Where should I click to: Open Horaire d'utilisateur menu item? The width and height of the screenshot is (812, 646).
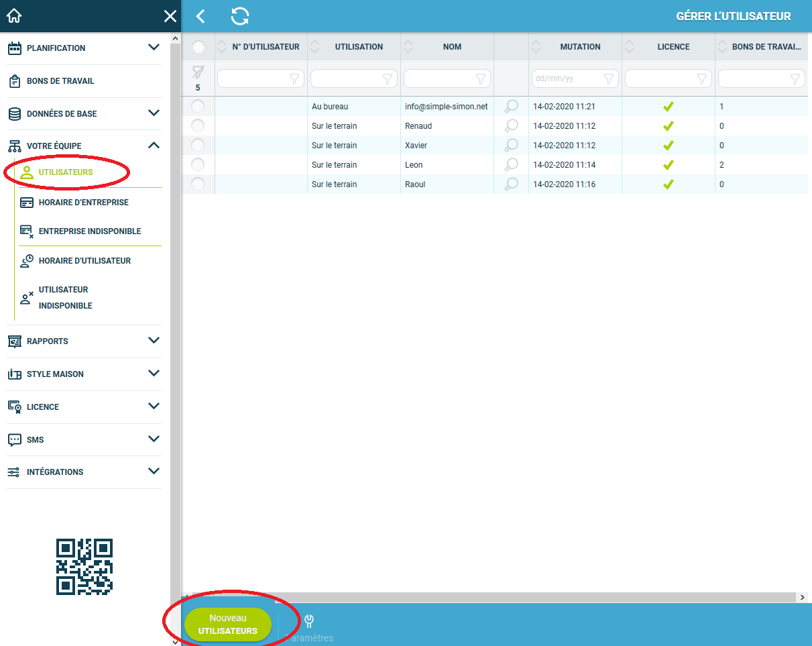coord(84,261)
